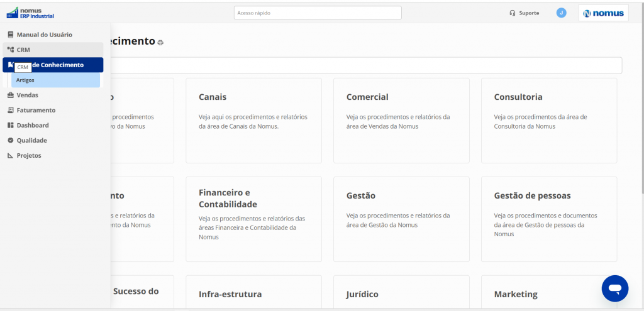The height and width of the screenshot is (311, 644).
Task: Open the Faturamento menu item
Action: 36,111
